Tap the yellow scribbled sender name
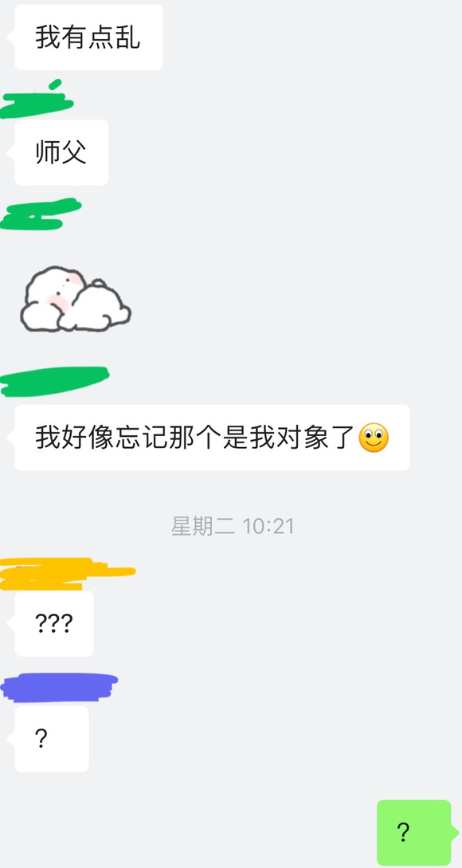The height and width of the screenshot is (868, 462). pos(66,574)
